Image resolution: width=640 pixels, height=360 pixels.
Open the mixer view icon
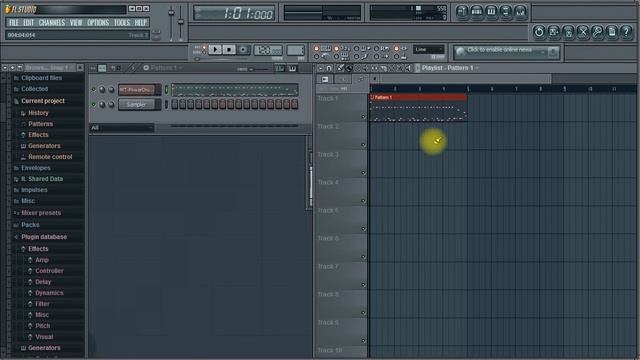click(520, 12)
